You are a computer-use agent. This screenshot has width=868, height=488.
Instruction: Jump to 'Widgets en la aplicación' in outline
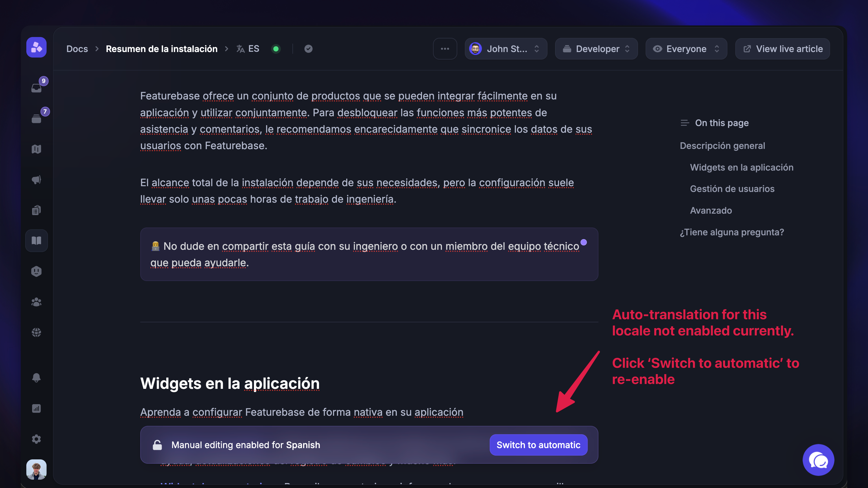(x=742, y=167)
